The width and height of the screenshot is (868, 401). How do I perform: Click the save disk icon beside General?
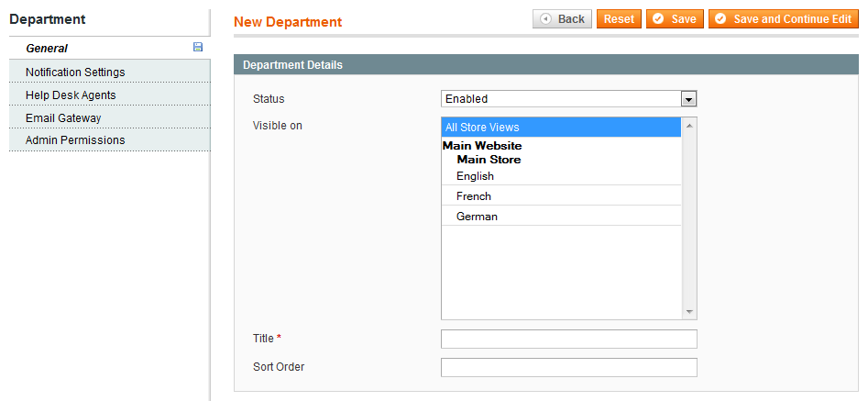point(198,48)
